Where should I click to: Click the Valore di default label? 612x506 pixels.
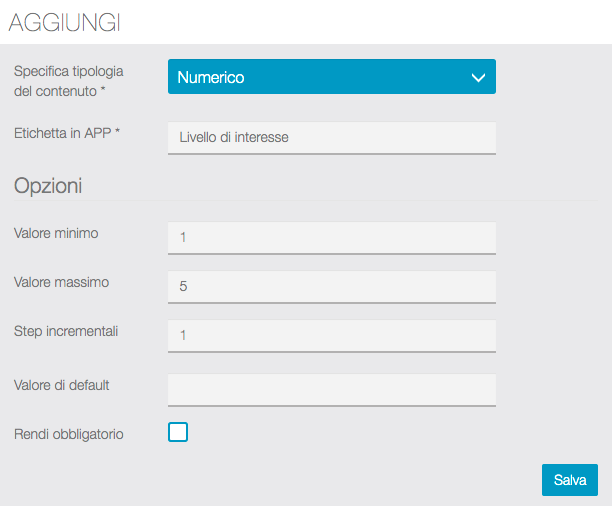[62, 385]
